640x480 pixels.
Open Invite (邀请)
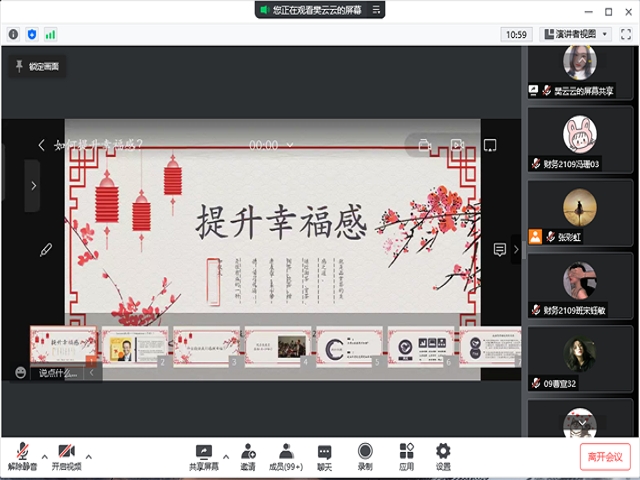pyautogui.click(x=248, y=457)
